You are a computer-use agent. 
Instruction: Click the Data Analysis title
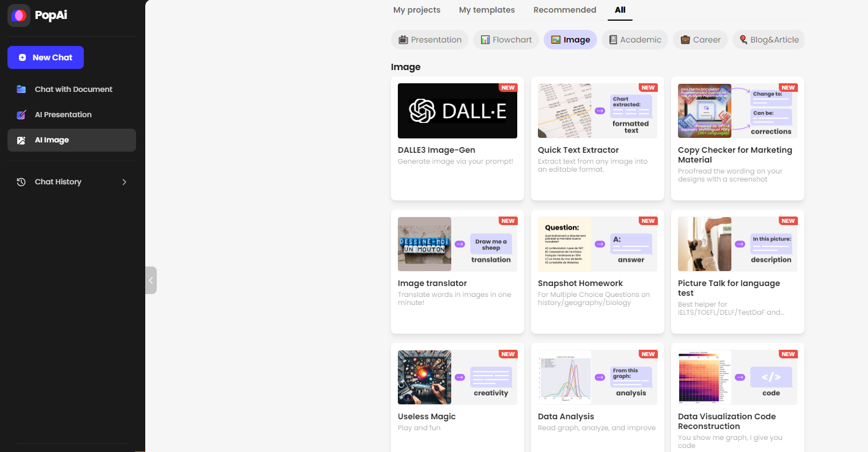coord(566,416)
